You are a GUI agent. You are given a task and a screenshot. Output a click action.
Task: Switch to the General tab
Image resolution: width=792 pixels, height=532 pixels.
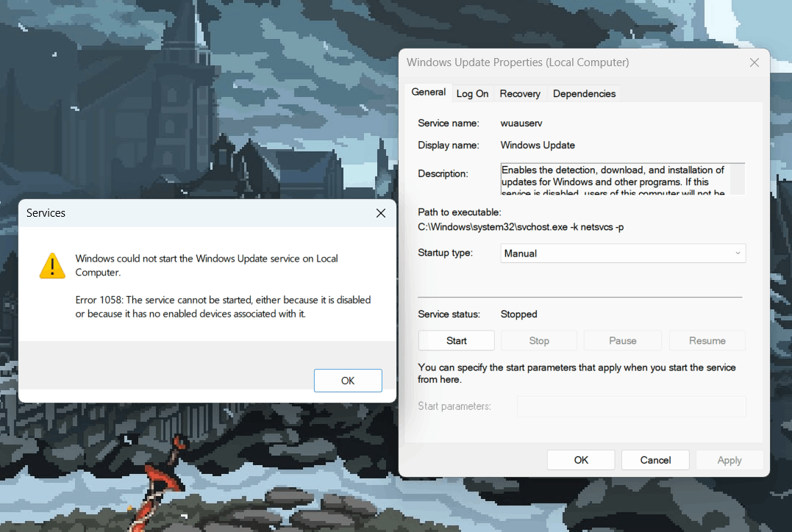coord(428,92)
